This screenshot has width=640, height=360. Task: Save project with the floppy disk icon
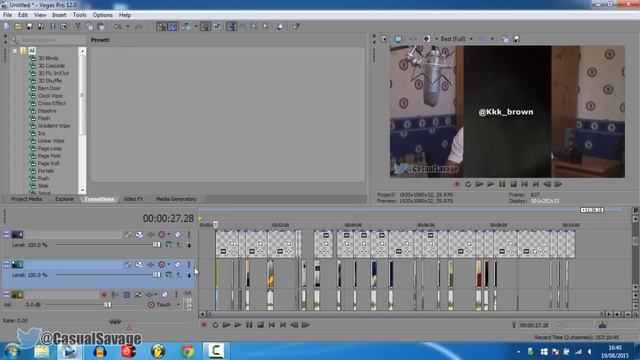point(29,27)
